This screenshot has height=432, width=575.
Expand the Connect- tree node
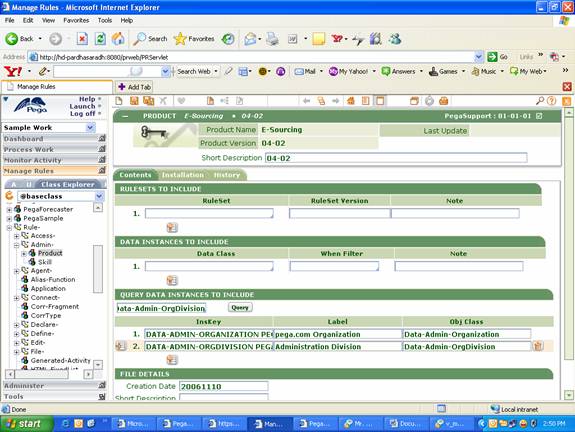click(x=17, y=298)
